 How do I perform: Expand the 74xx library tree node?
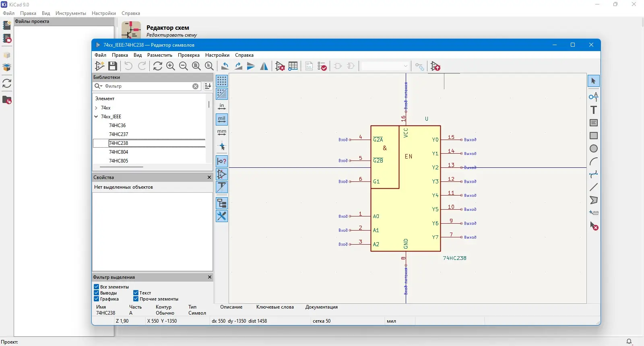point(96,108)
